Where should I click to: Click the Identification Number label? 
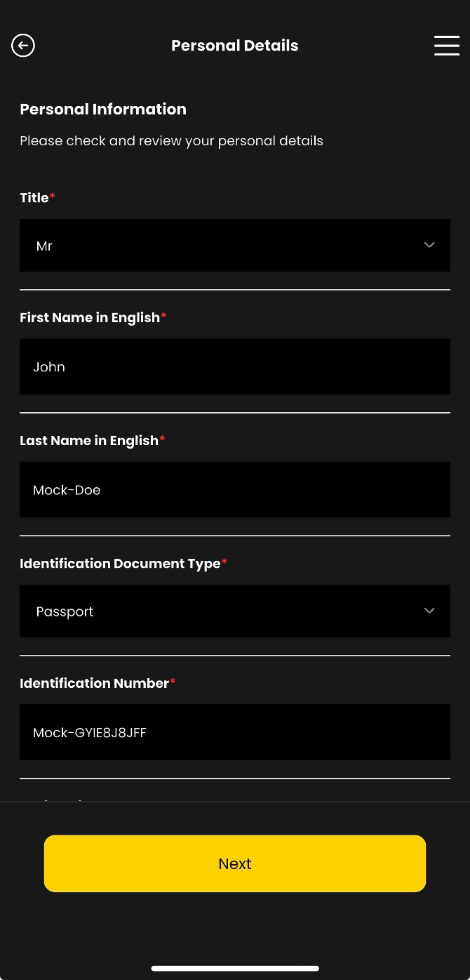click(x=95, y=683)
